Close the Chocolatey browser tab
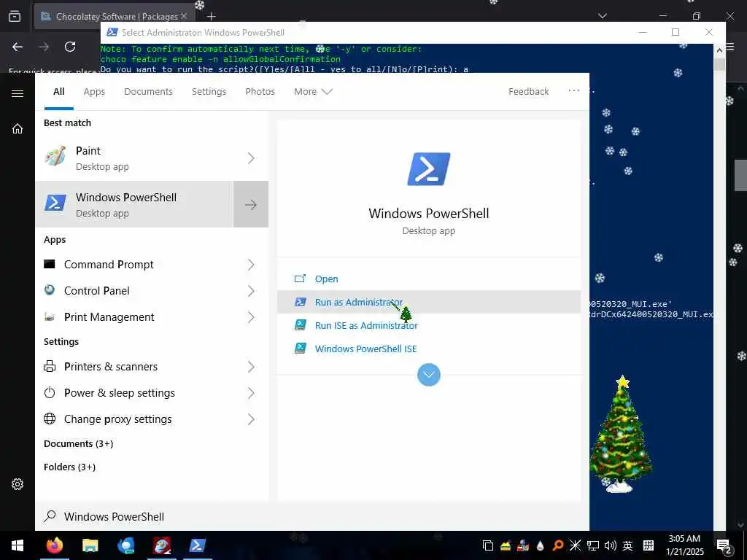Image resolution: width=747 pixels, height=560 pixels. [184, 16]
